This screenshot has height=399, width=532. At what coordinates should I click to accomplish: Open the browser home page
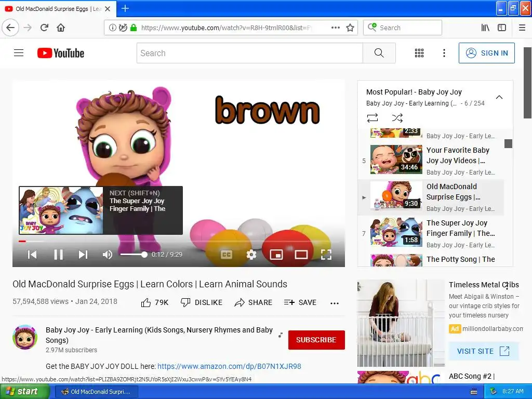coord(61,28)
